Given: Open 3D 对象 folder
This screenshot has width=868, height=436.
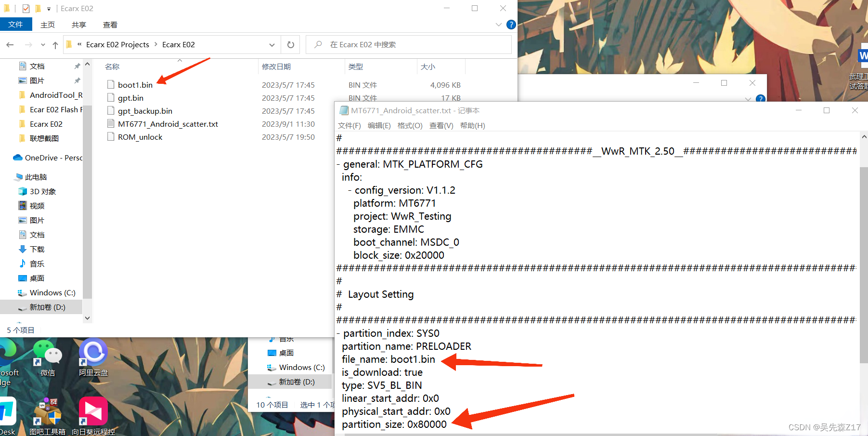Looking at the screenshot, I should pos(42,192).
